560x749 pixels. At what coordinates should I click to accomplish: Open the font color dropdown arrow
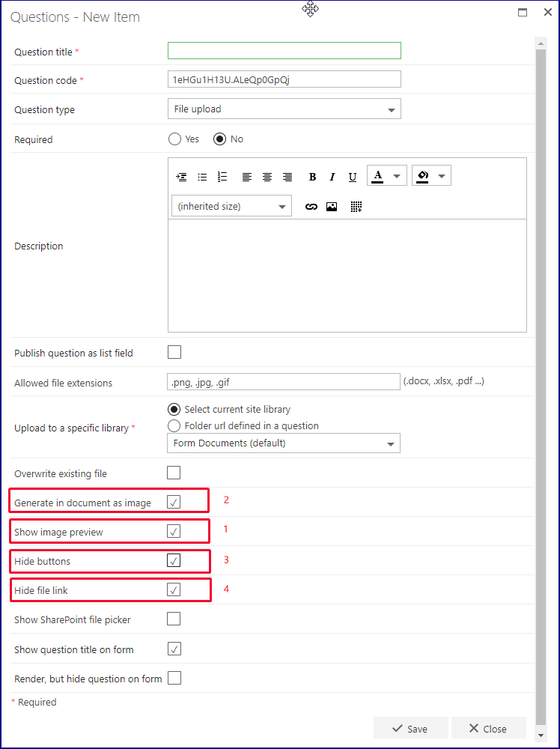pos(397,176)
